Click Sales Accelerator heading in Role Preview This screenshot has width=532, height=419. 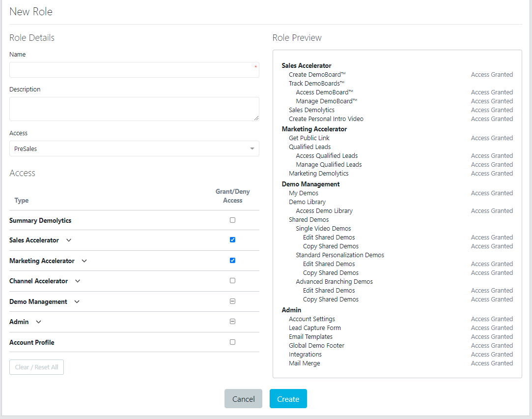pyautogui.click(x=307, y=65)
